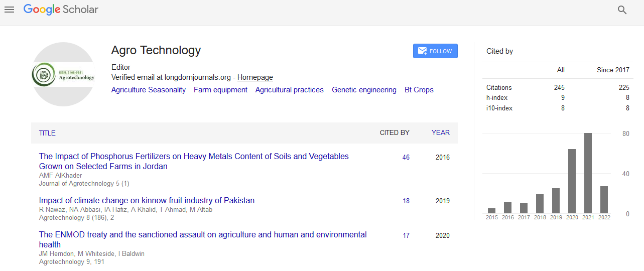The width and height of the screenshot is (644, 271).
Task: Sort articles by Year header
Action: click(441, 133)
